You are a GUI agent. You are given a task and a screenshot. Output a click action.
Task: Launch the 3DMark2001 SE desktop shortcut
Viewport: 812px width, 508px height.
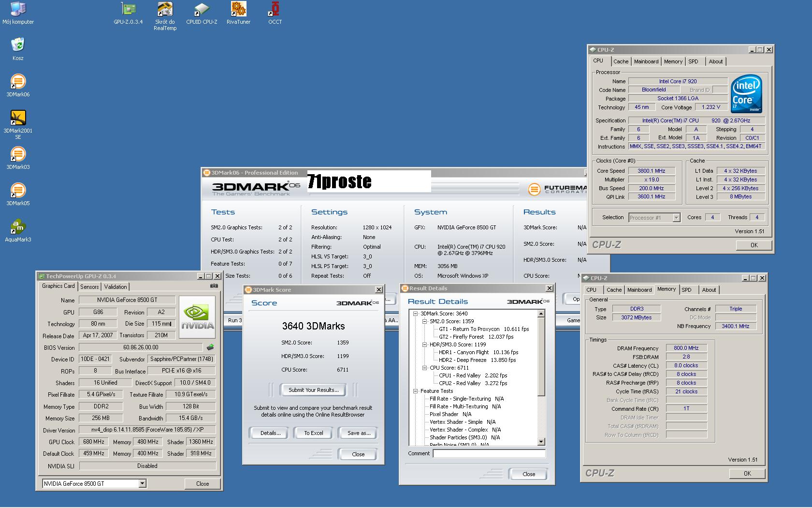18,124
